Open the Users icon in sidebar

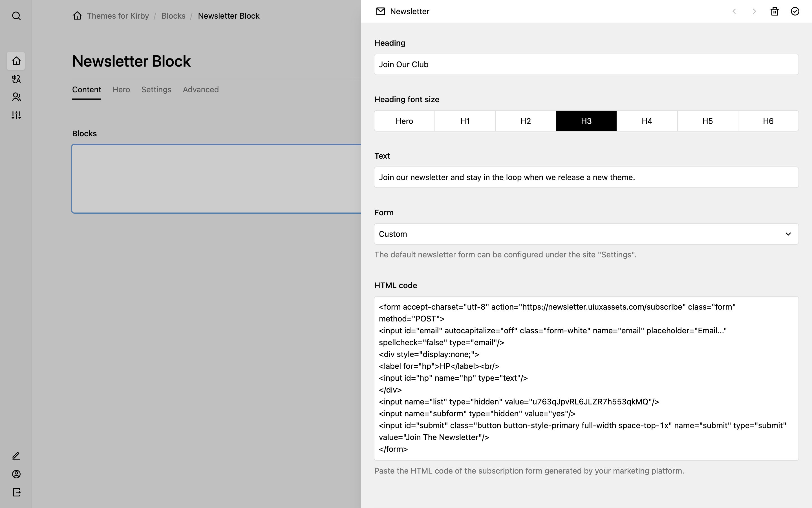16,97
